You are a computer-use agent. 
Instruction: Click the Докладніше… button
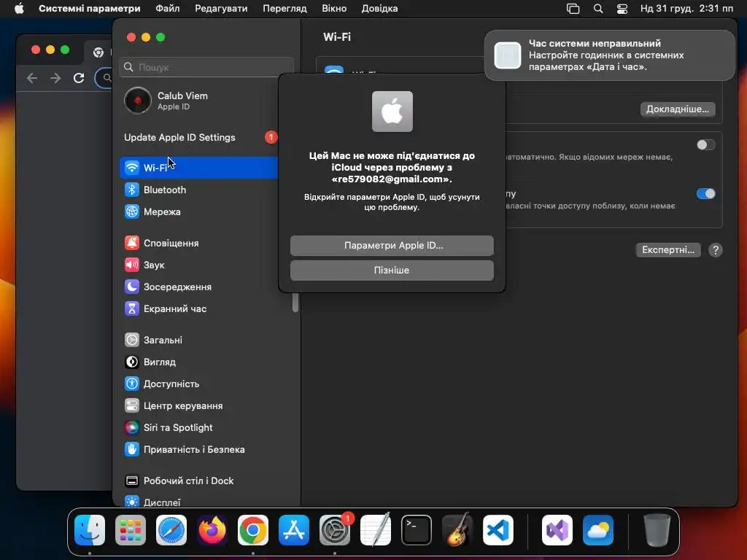coord(678,109)
